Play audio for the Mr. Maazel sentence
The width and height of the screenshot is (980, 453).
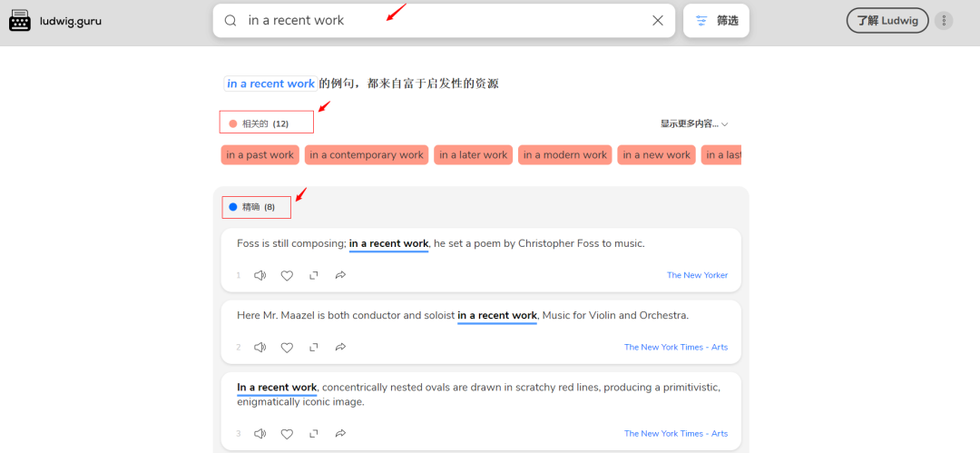pos(260,348)
